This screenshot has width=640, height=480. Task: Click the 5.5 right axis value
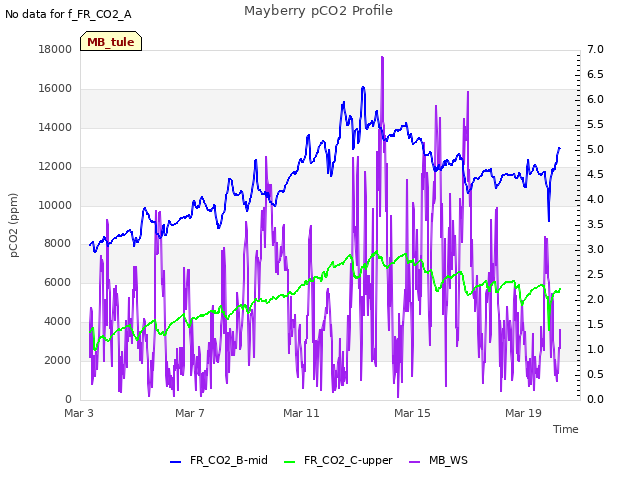click(595, 124)
